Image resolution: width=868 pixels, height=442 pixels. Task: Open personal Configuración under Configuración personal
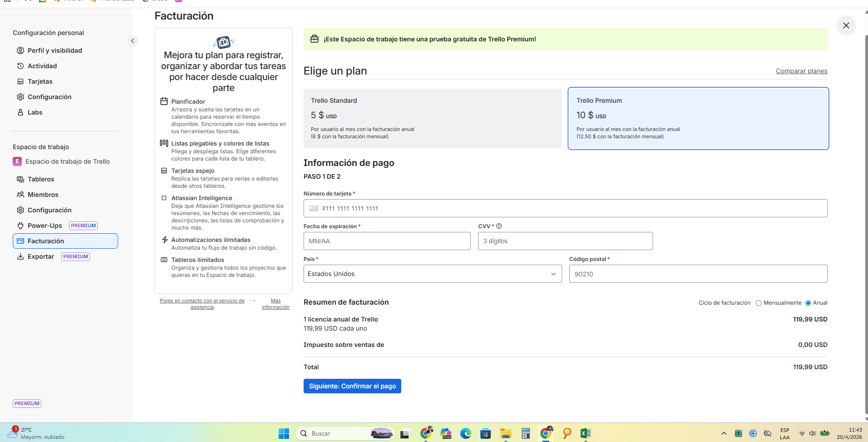(x=49, y=97)
